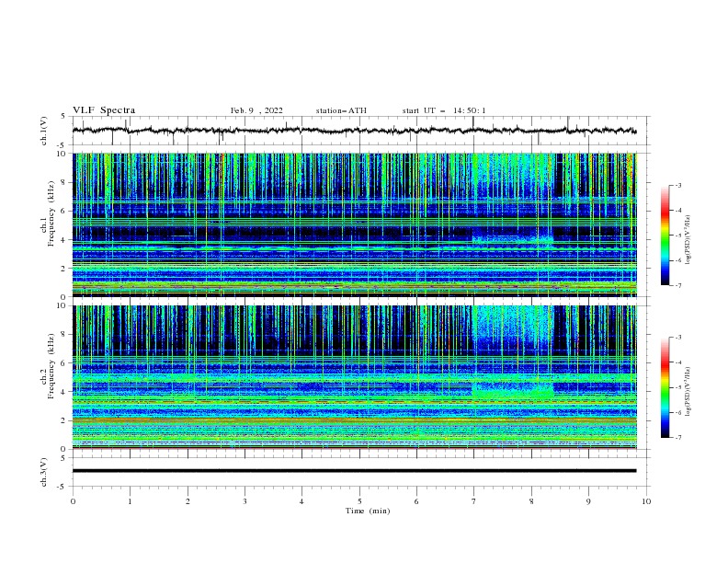Click the ch.1 voltage waveform trace
The image size is (728, 563).
354,131
